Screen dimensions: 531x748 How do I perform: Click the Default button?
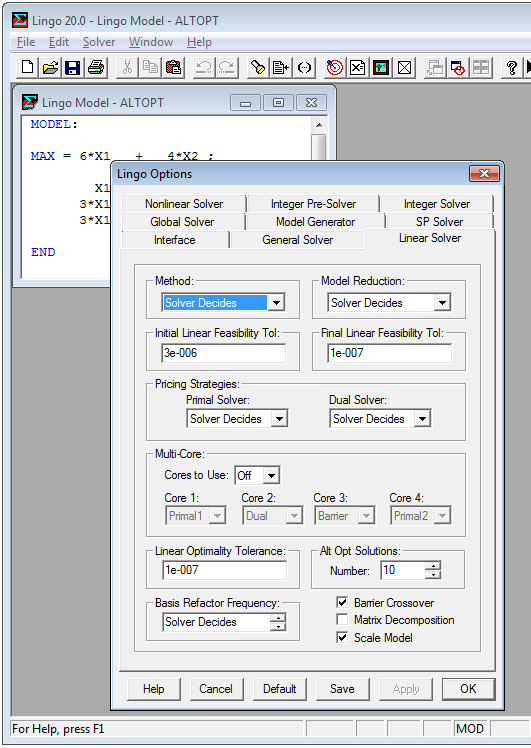(280, 689)
